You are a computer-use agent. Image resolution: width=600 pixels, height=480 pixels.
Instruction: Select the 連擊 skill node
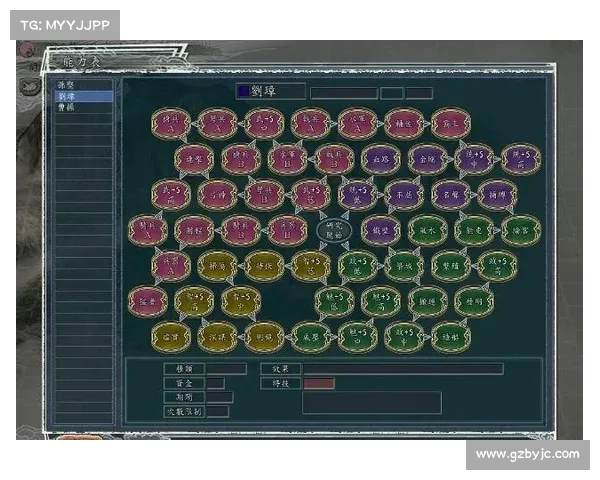coord(194,159)
